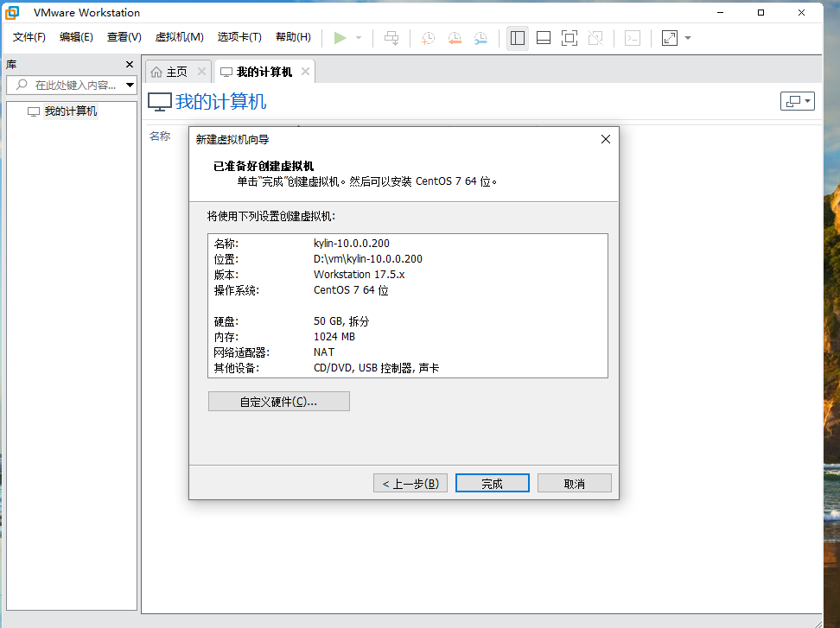Image resolution: width=840 pixels, height=628 pixels.
Task: Click 名称 column header
Action: 160,136
